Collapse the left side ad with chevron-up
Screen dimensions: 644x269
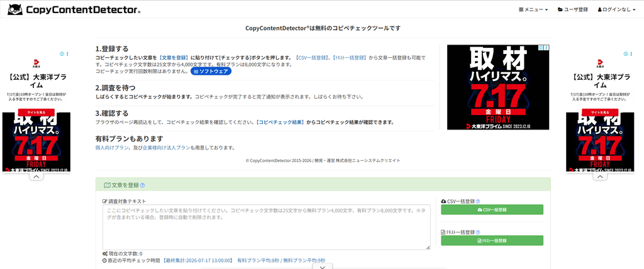click(36, 177)
